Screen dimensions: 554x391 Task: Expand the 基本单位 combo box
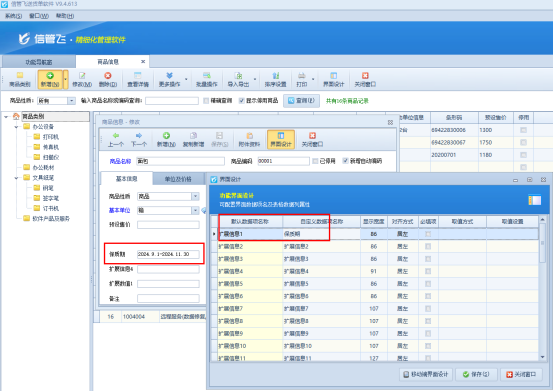pyautogui.click(x=195, y=211)
